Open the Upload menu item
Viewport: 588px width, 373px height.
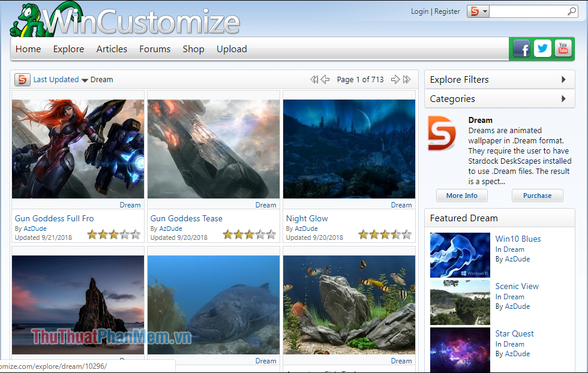point(232,49)
